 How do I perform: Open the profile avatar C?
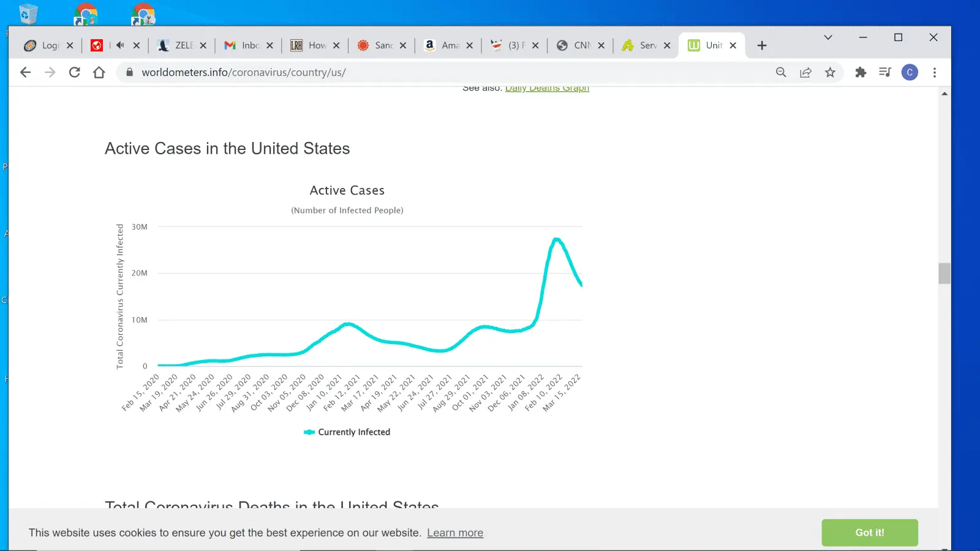910,72
